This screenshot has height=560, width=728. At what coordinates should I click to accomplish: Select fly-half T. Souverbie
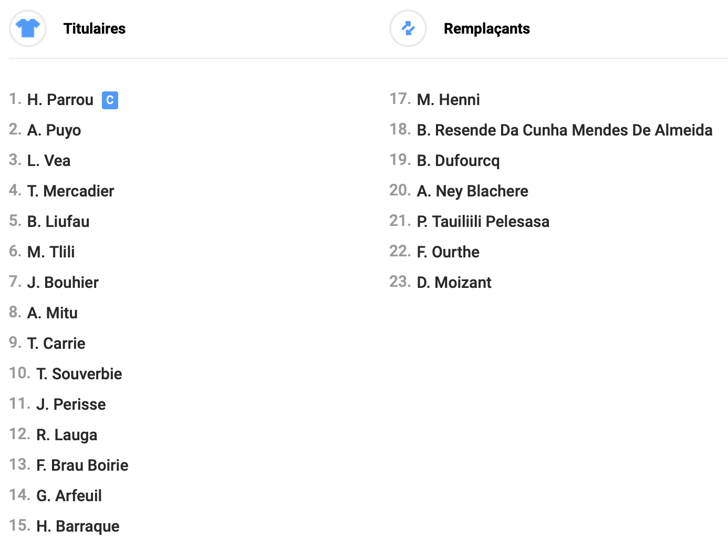(x=79, y=374)
